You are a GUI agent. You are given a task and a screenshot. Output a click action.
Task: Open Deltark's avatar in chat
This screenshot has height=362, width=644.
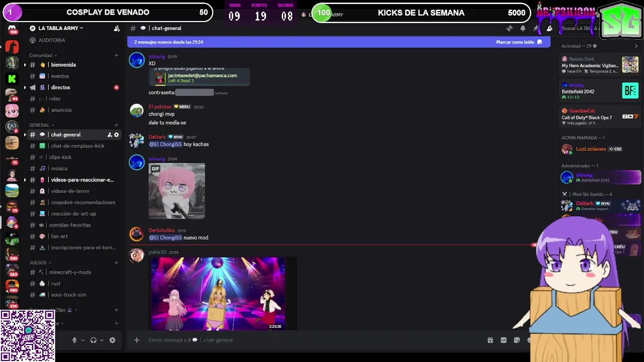point(137,140)
